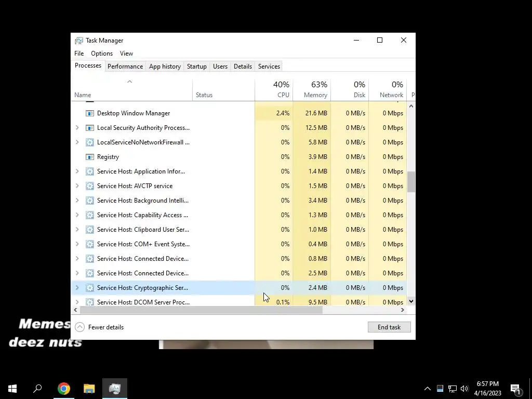
Task: Expand Service Host: COM+ Event Syste... row
Action: point(77,244)
